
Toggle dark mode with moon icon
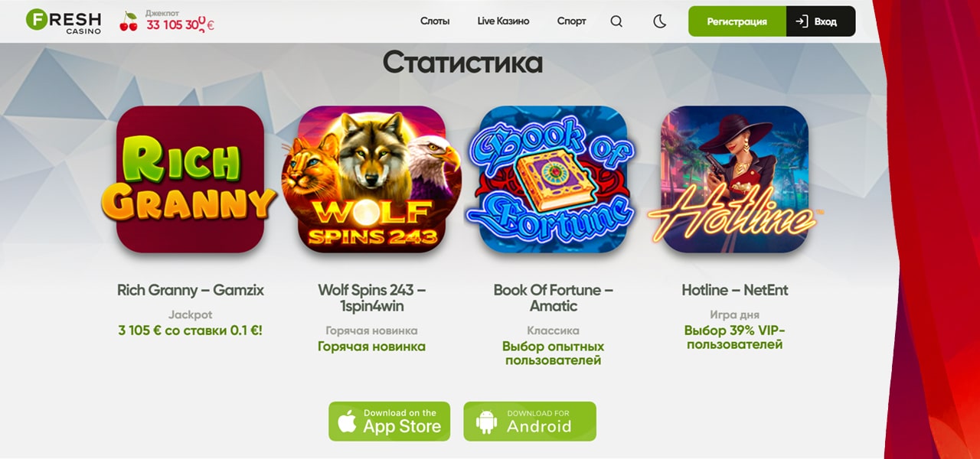(x=659, y=21)
